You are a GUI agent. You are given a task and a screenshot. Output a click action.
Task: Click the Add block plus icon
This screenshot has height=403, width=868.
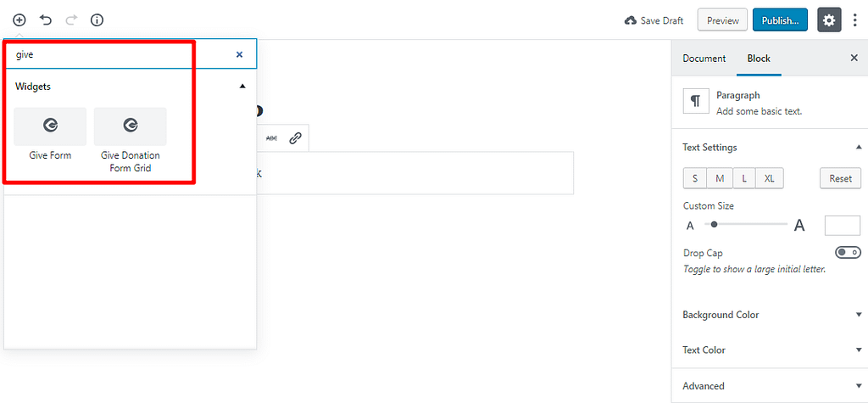click(19, 20)
